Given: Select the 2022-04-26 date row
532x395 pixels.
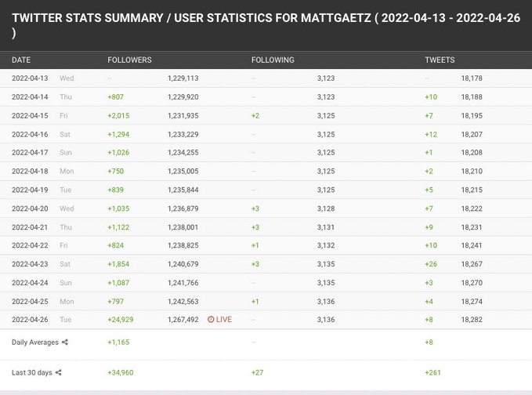Looking at the screenshot, I should tap(30, 319).
